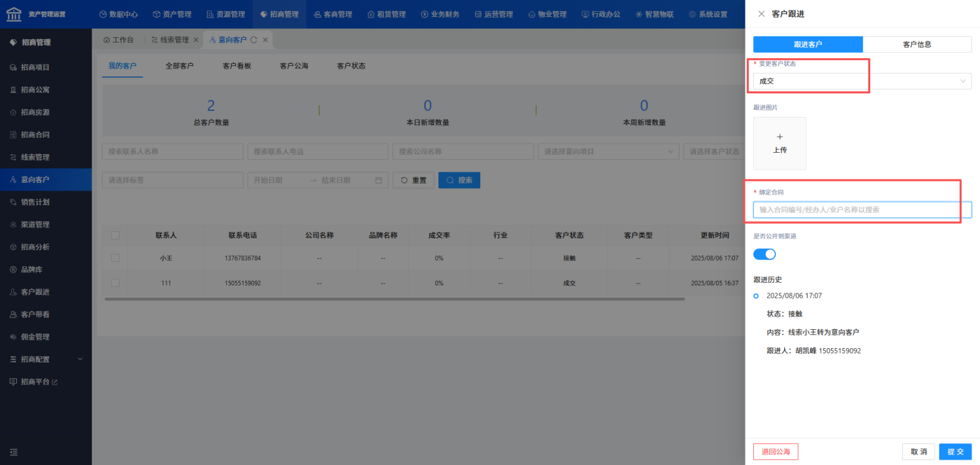Open 业务财务 in the top navigation
Viewport: 980px width, 465px height.
coord(440,14)
